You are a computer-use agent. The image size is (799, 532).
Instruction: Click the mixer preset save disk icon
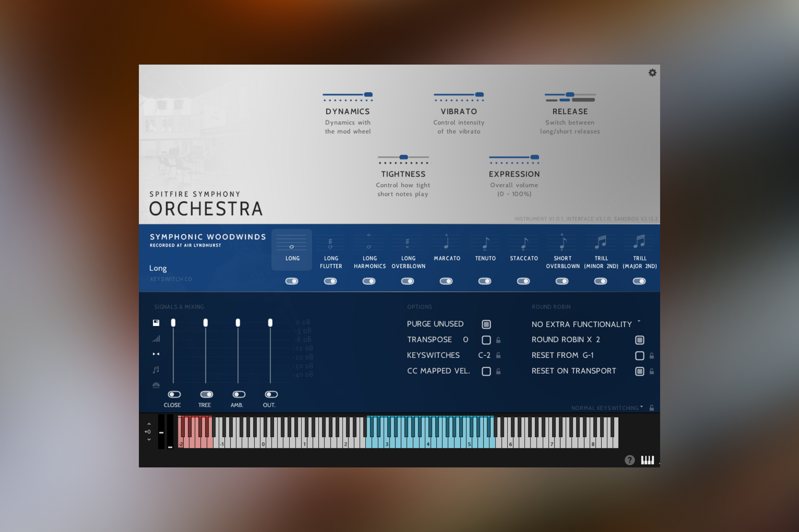156,323
